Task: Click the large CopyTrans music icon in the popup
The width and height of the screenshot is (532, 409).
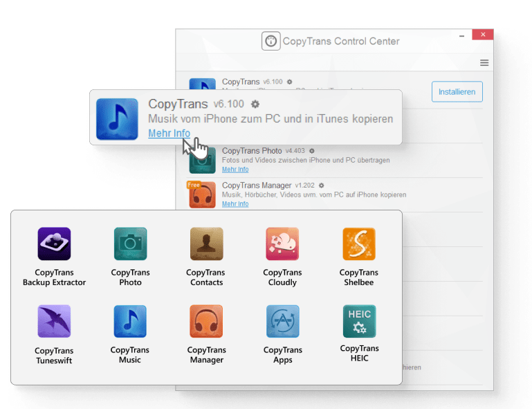Action: pos(117,119)
